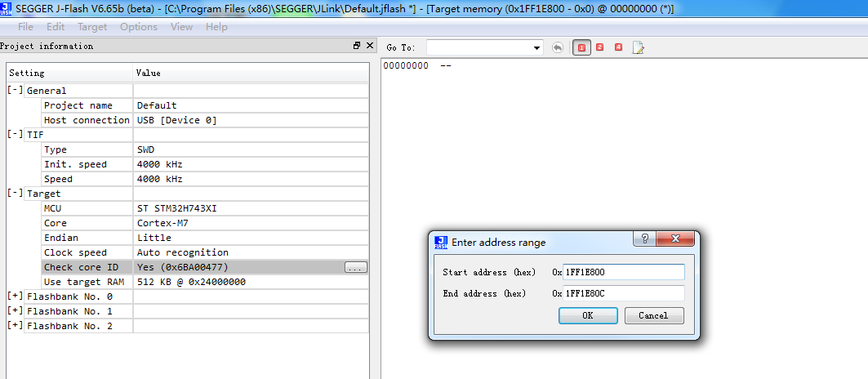The image size is (868, 379).
Task: Click Cancel in address range dialog
Action: click(x=654, y=316)
